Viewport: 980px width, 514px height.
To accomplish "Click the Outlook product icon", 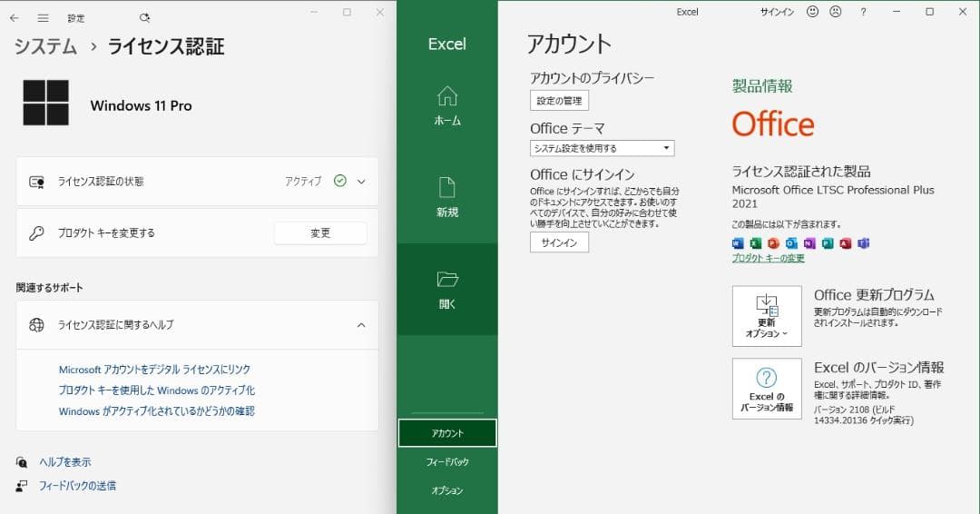I will (x=791, y=243).
